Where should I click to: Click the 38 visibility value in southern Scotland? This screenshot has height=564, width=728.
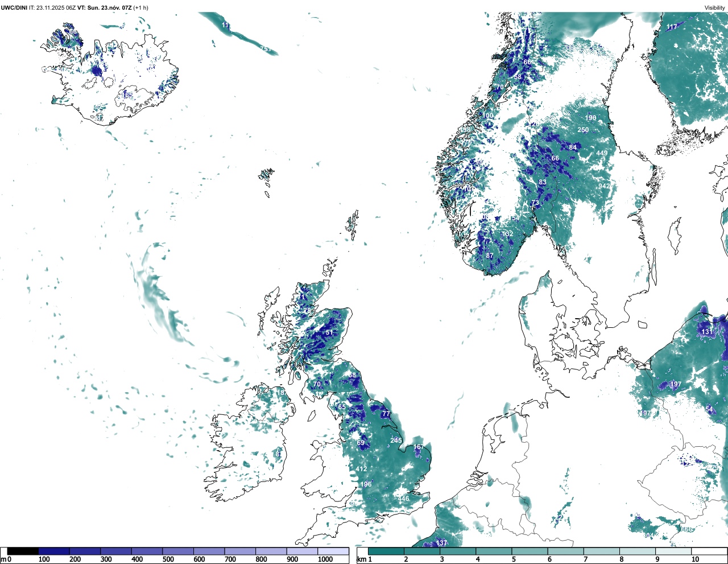[352, 375]
